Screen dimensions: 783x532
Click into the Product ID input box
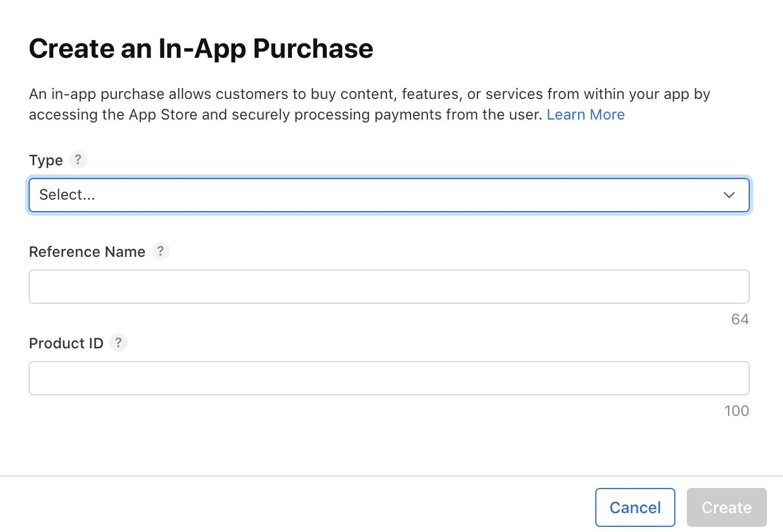(389, 378)
